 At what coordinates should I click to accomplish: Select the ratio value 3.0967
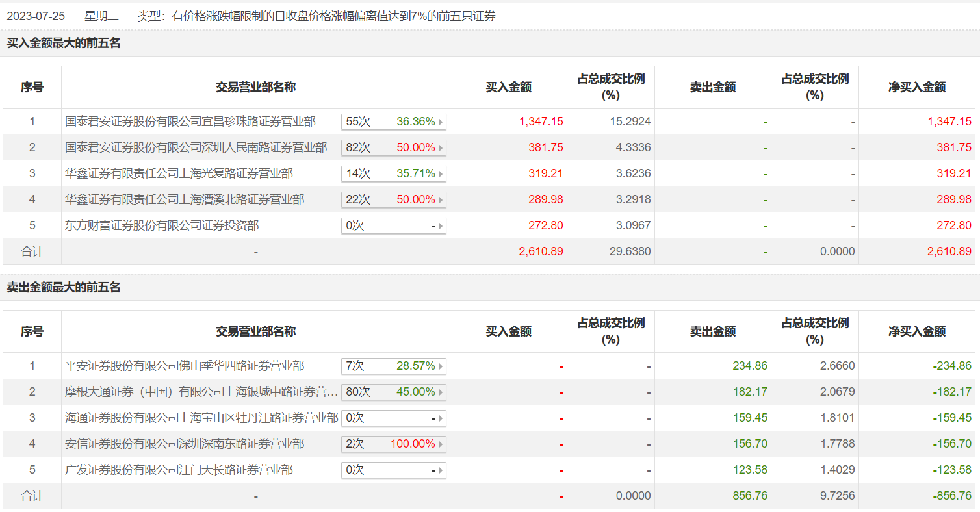(633, 225)
